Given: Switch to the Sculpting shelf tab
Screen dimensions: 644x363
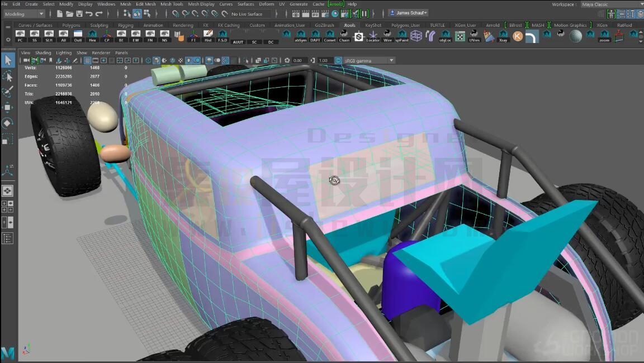Looking at the screenshot, I should (x=99, y=25).
